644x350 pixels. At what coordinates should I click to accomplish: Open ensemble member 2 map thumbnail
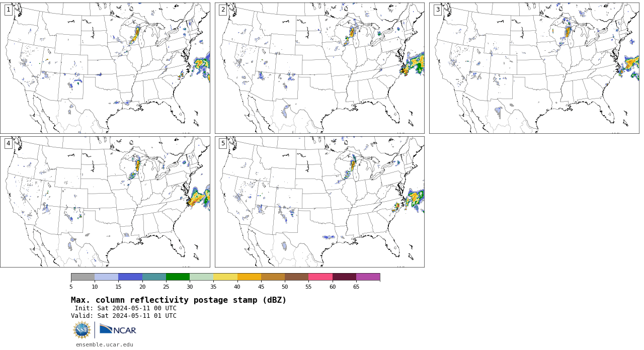click(x=319, y=68)
